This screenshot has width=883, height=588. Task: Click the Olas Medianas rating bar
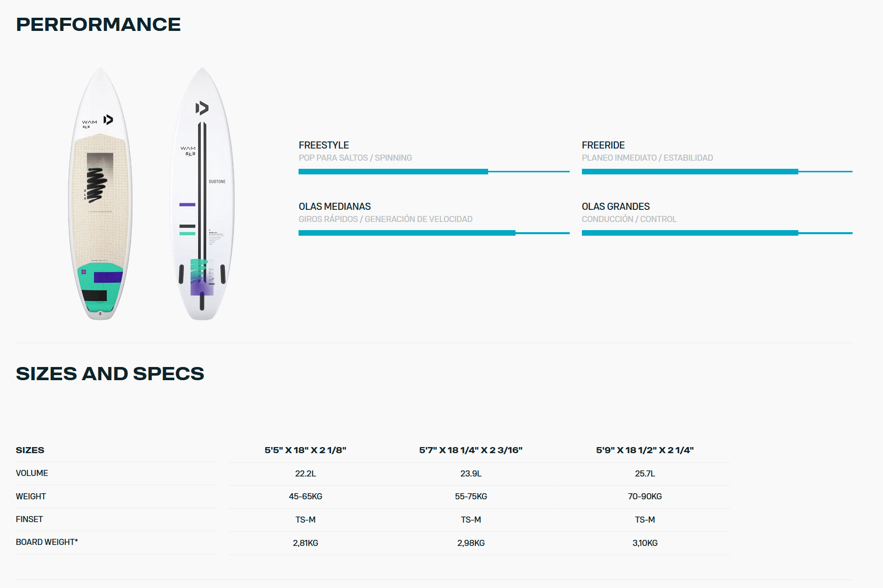[434, 233]
